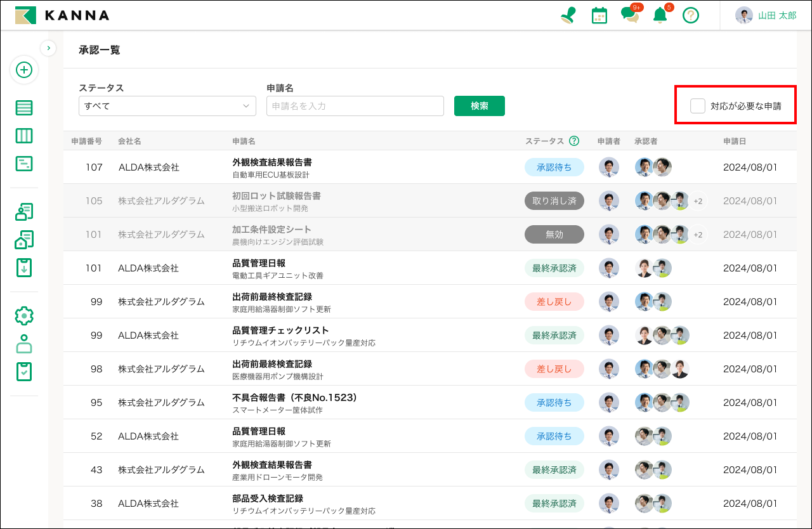The height and width of the screenshot is (529, 812).
Task: Open the settings gear in sidebar
Action: click(24, 316)
